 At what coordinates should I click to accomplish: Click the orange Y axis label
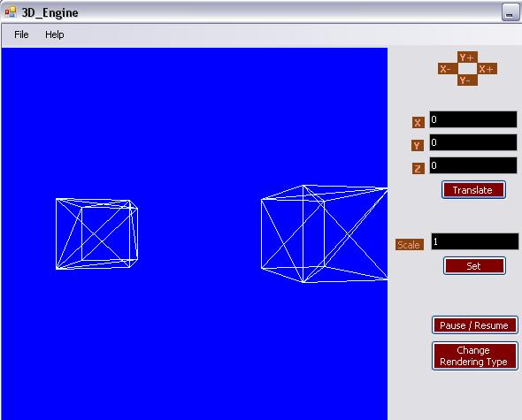click(418, 145)
